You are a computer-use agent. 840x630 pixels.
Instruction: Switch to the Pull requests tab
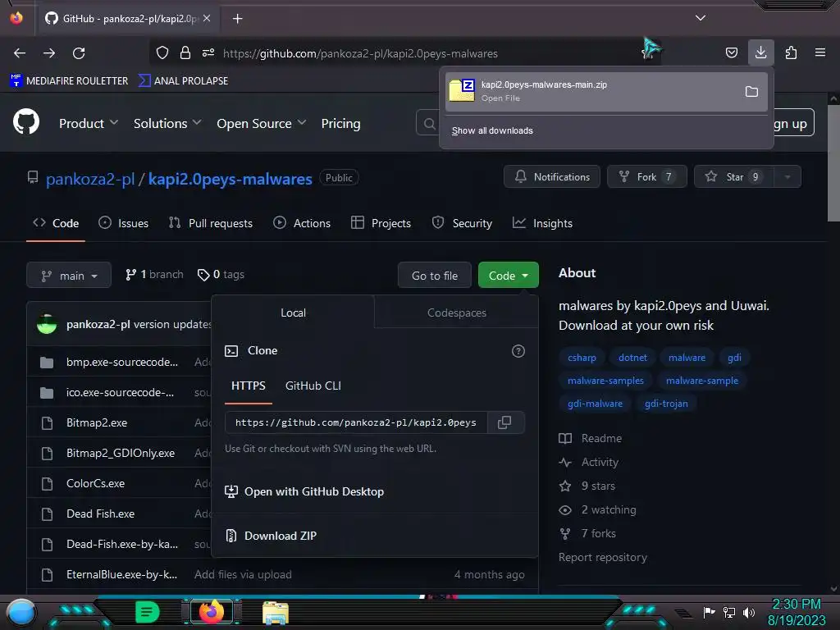[x=211, y=223]
